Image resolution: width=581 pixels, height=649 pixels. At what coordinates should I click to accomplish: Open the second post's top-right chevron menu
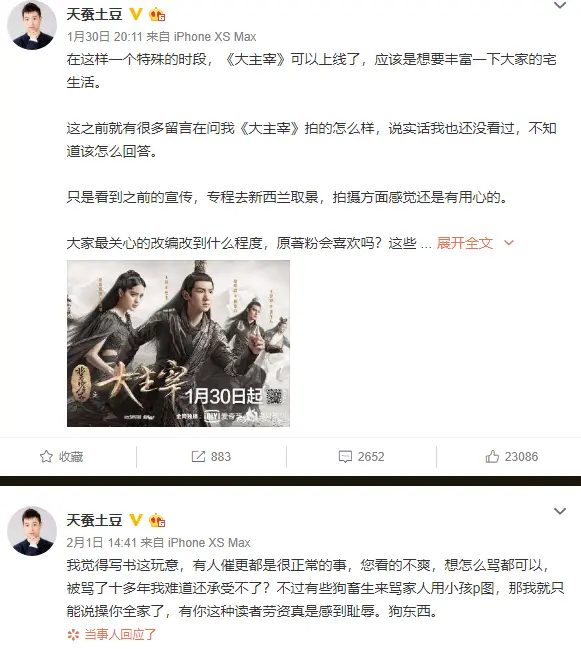pos(560,511)
